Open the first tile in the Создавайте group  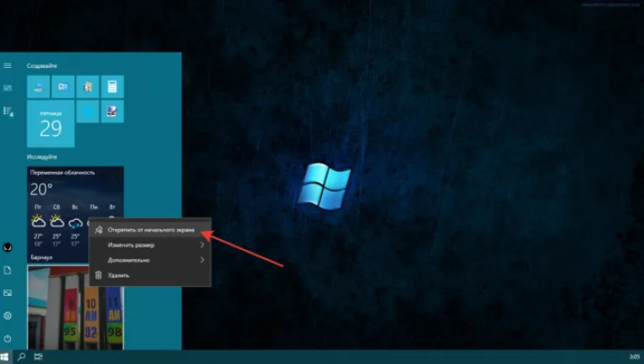39,86
